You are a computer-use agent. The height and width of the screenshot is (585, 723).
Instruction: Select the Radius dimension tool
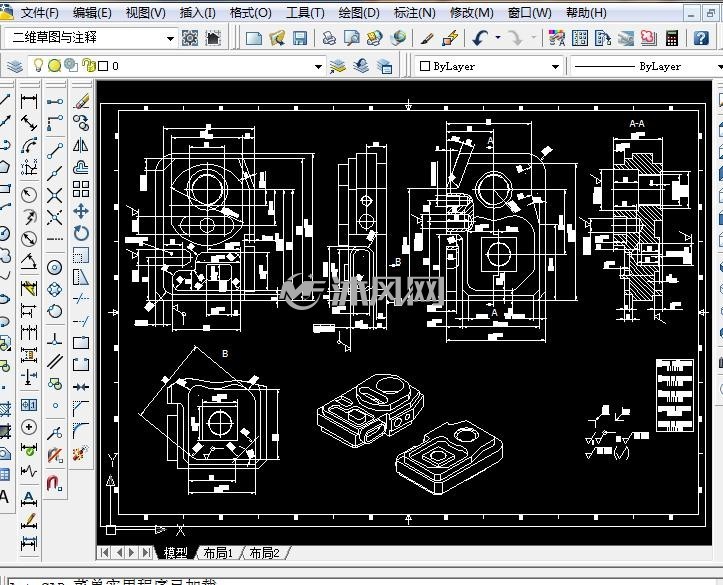pyautogui.click(x=29, y=195)
